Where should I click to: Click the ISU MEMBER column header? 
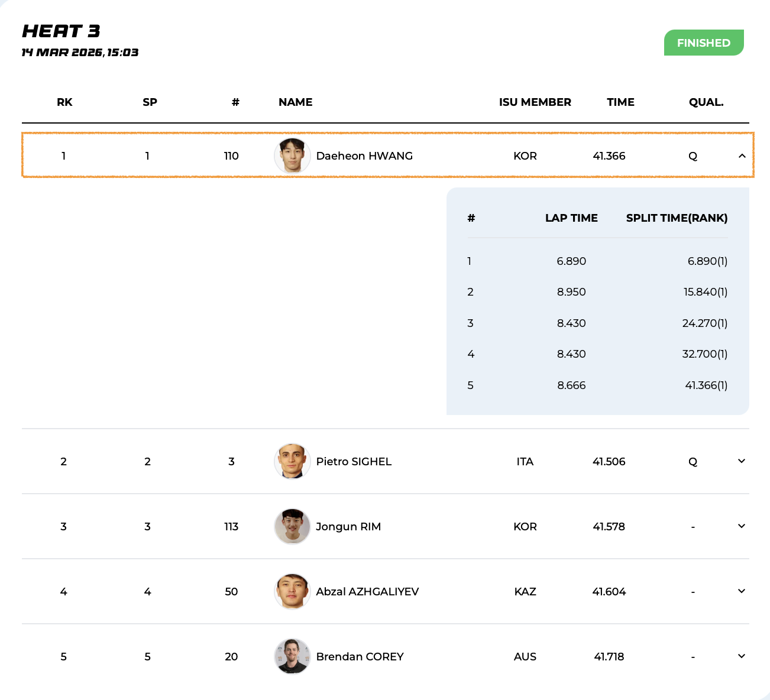point(535,102)
